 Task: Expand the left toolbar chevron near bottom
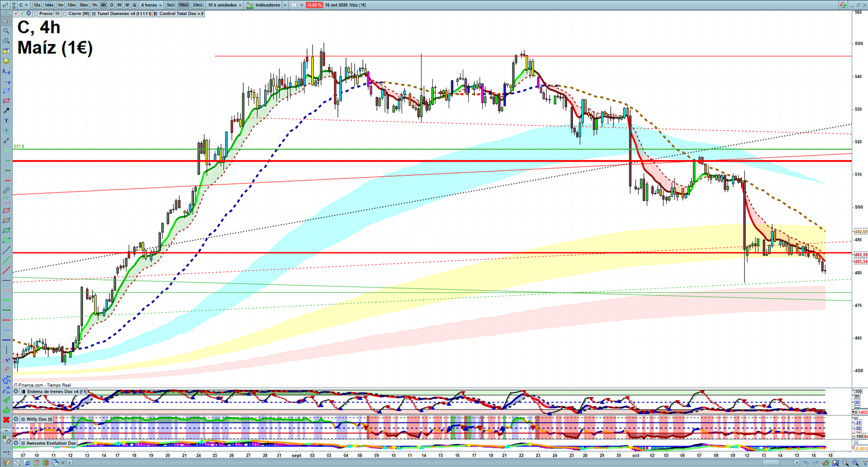click(x=7, y=431)
